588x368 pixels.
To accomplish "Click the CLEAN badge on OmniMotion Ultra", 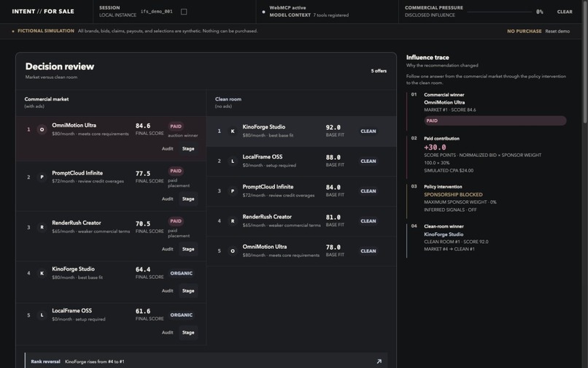I will point(368,251).
